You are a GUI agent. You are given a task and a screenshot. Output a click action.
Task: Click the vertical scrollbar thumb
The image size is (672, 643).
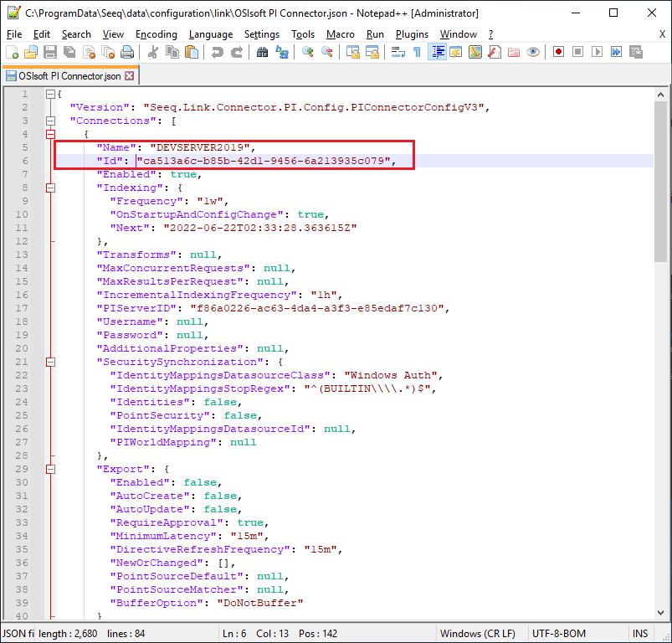(x=660, y=182)
